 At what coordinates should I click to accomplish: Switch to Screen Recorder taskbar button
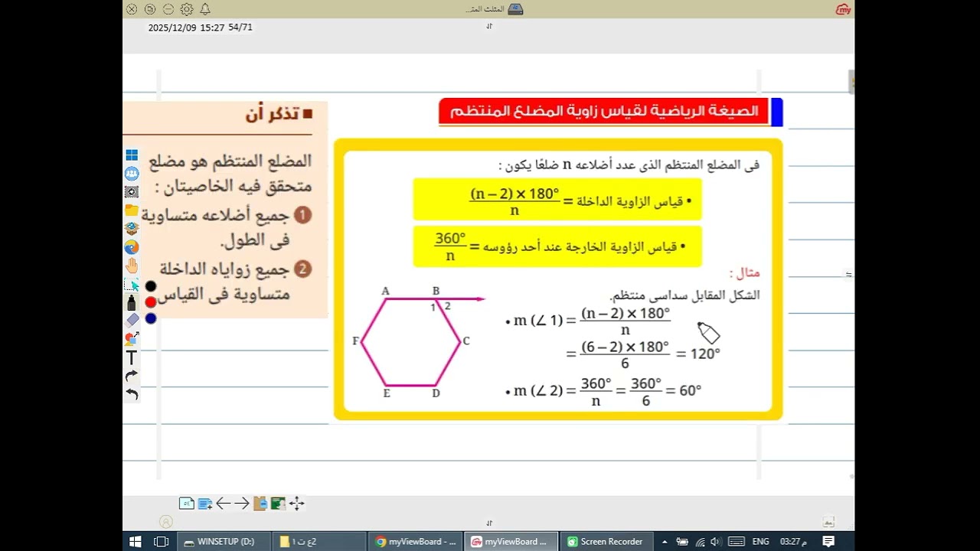coord(606,541)
